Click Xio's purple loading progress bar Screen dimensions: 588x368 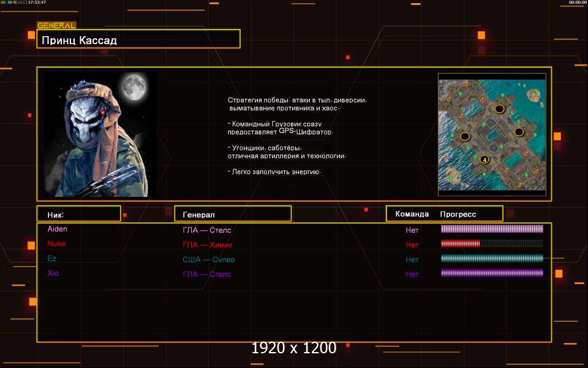tap(492, 273)
